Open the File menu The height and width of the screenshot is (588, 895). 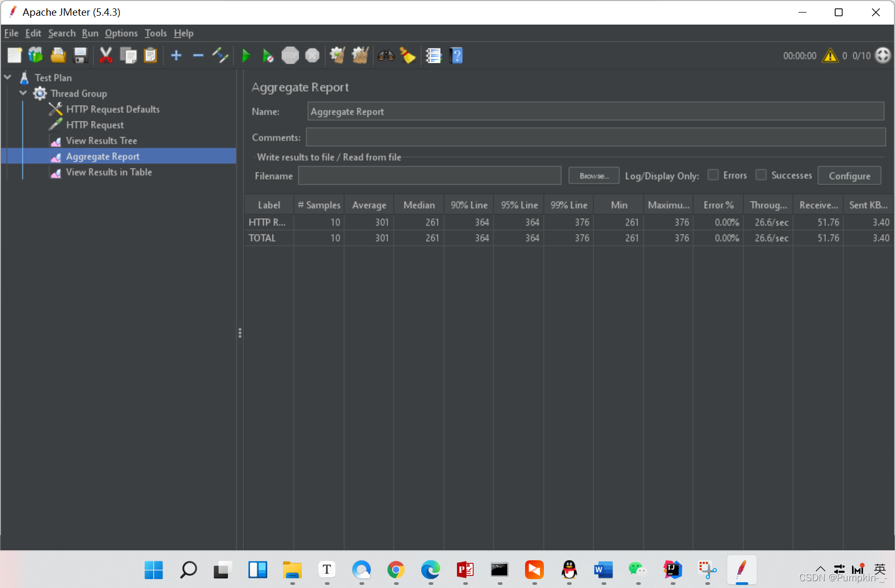11,33
